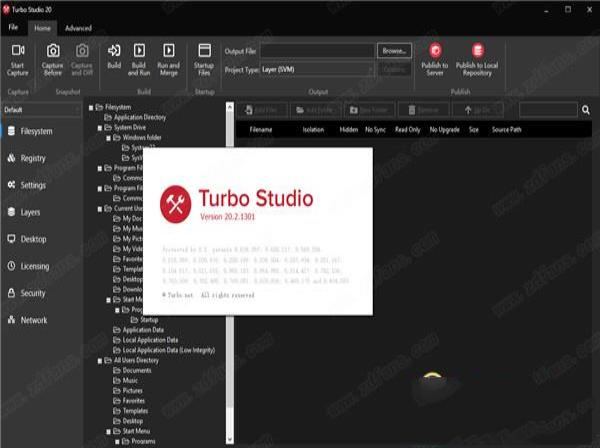Click the Hidden column header
The width and height of the screenshot is (600, 448).
click(x=349, y=130)
